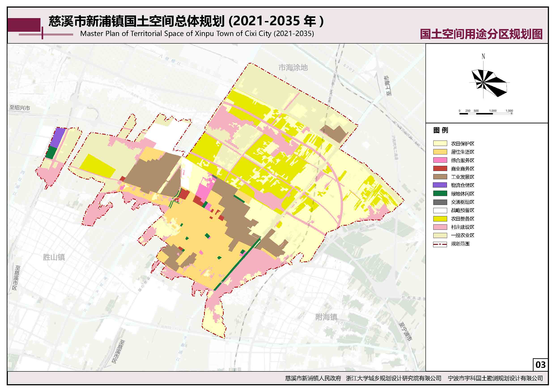Click the 至绍兴市 direction label
The width and height of the screenshot is (555, 392).
pos(20,108)
